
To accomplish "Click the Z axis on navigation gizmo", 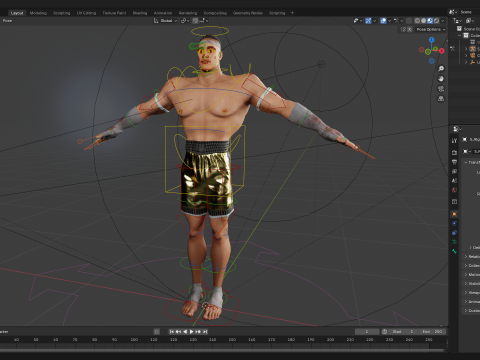I will pyautogui.click(x=432, y=40).
